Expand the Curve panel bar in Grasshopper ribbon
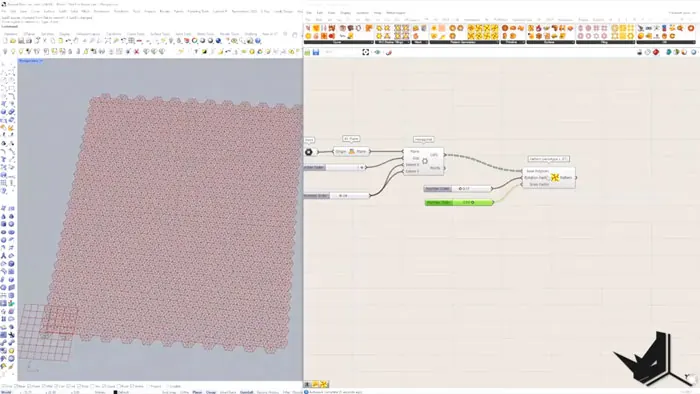Screen dimensions: 700x394 pyautogui.click(x=338, y=42)
